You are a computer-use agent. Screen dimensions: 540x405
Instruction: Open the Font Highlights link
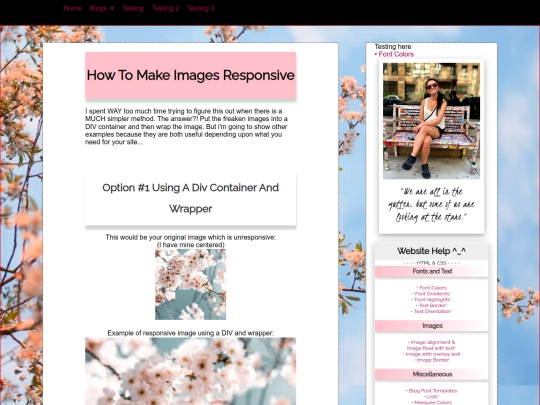(x=433, y=300)
